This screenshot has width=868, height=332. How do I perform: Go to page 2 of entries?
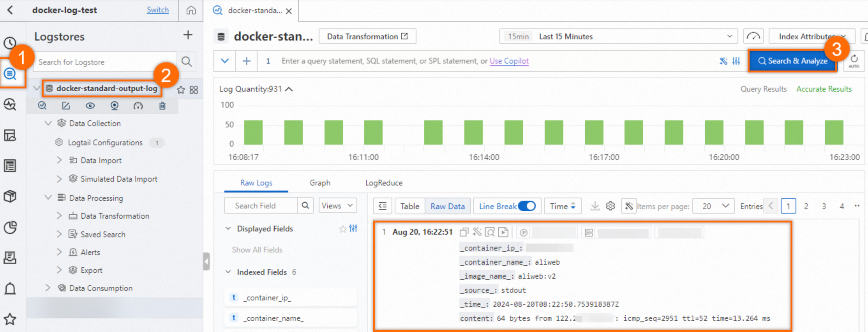point(806,206)
